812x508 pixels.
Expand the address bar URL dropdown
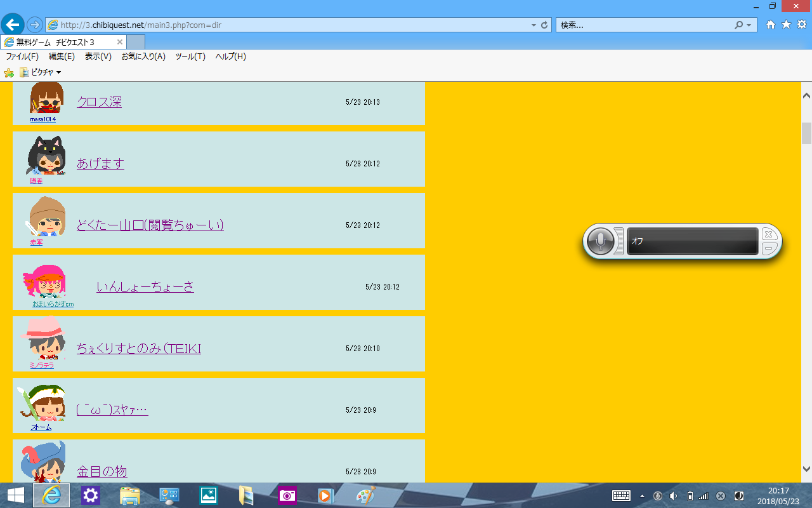click(534, 25)
